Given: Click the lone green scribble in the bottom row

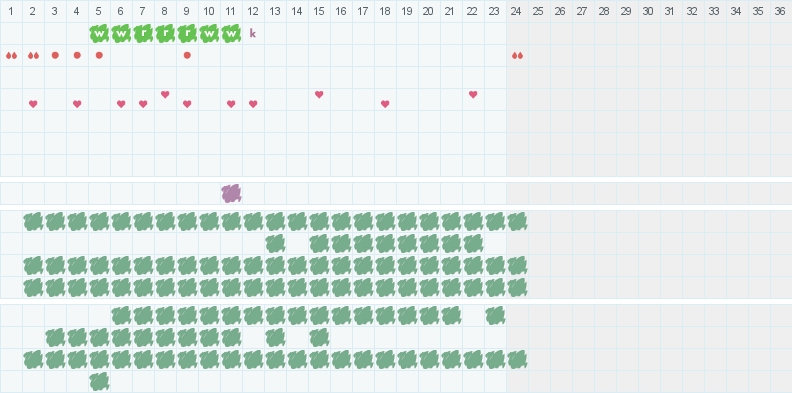Looking at the screenshot, I should [x=100, y=381].
